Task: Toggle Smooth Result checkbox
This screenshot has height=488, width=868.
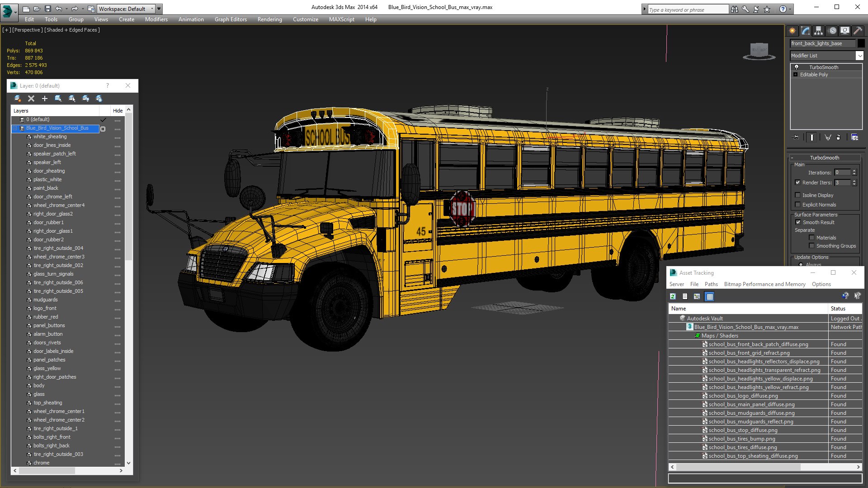Action: pos(798,222)
